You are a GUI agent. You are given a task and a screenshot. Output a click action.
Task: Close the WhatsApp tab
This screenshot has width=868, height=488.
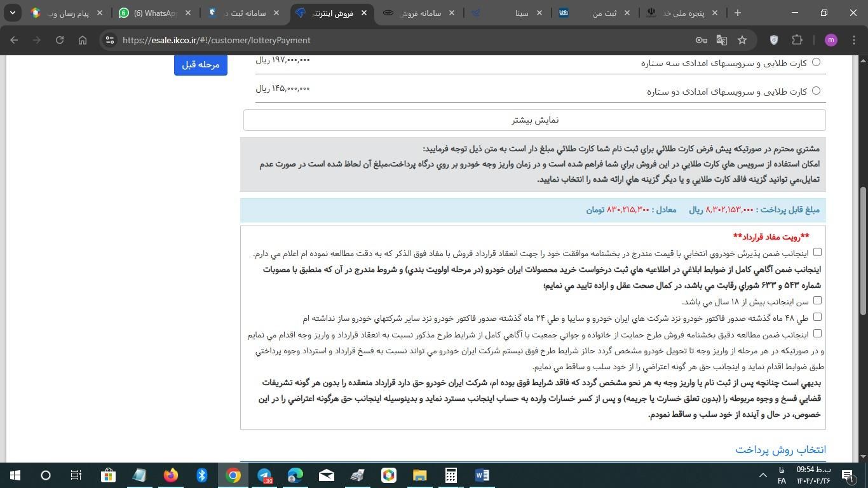point(189,13)
